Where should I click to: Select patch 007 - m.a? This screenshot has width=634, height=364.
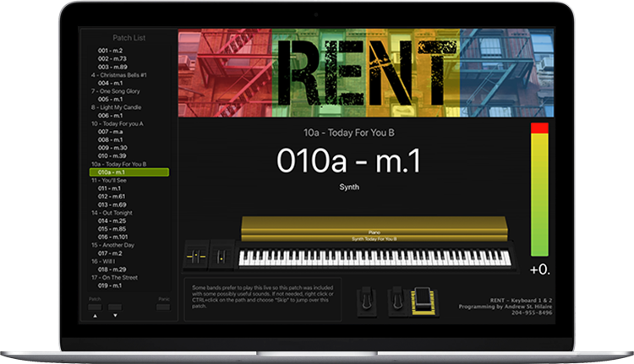pos(111,131)
